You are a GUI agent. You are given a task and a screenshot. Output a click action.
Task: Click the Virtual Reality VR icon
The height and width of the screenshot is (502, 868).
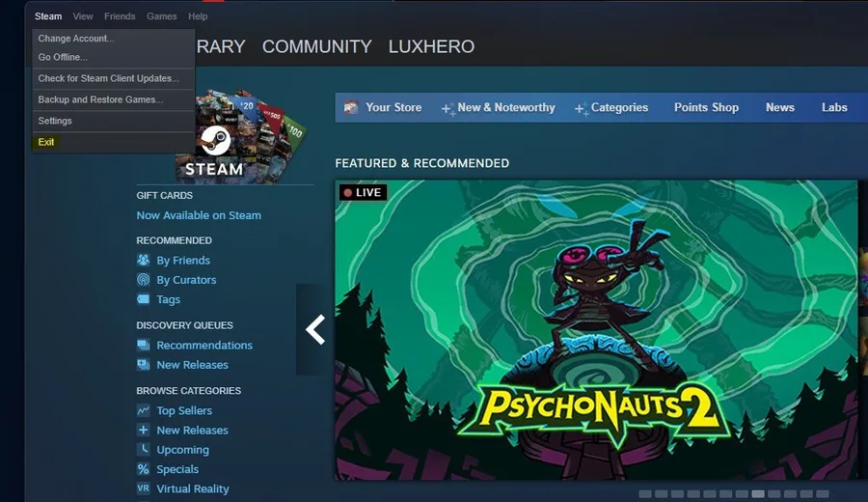(144, 488)
